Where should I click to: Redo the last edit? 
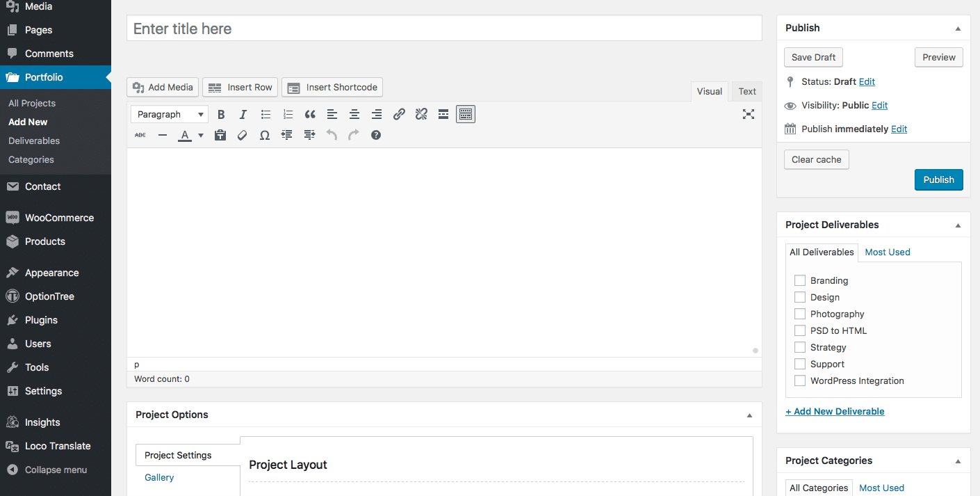point(354,135)
